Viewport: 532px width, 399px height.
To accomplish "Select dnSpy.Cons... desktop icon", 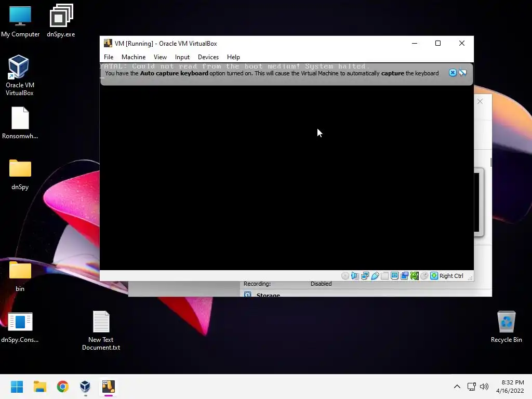I will (20, 327).
